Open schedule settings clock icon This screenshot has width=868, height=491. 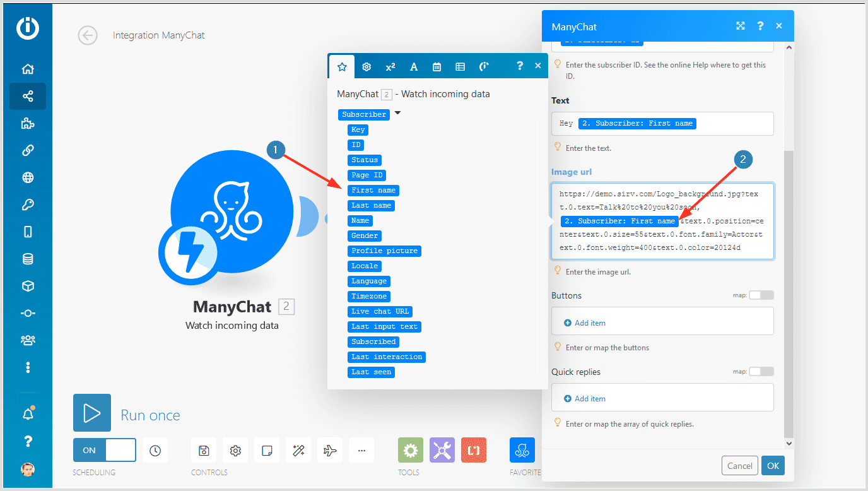(155, 451)
